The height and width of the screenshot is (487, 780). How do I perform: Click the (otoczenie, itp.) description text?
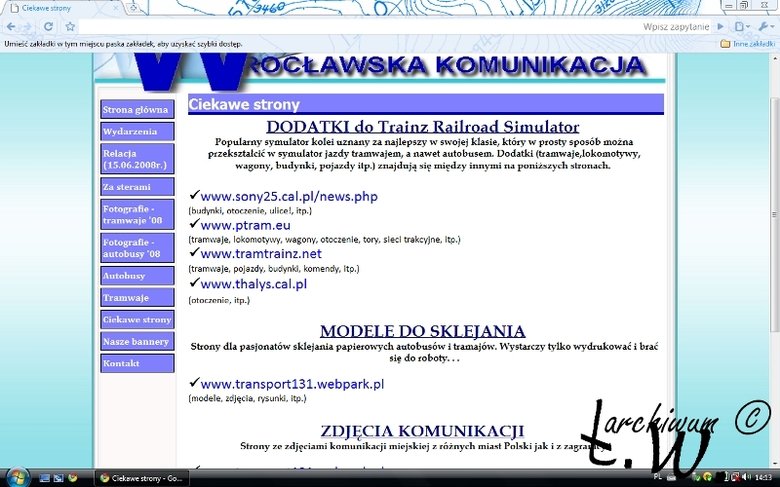[219, 300]
